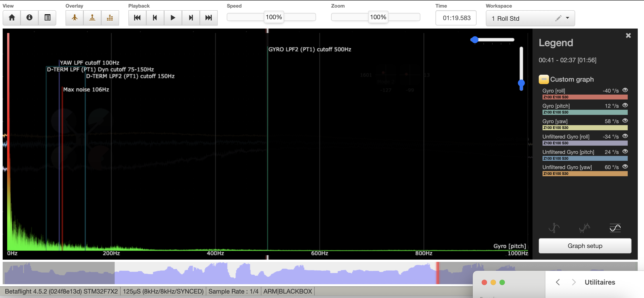
Task: Toggle the analyser overlay icon
Action: (x=110, y=18)
